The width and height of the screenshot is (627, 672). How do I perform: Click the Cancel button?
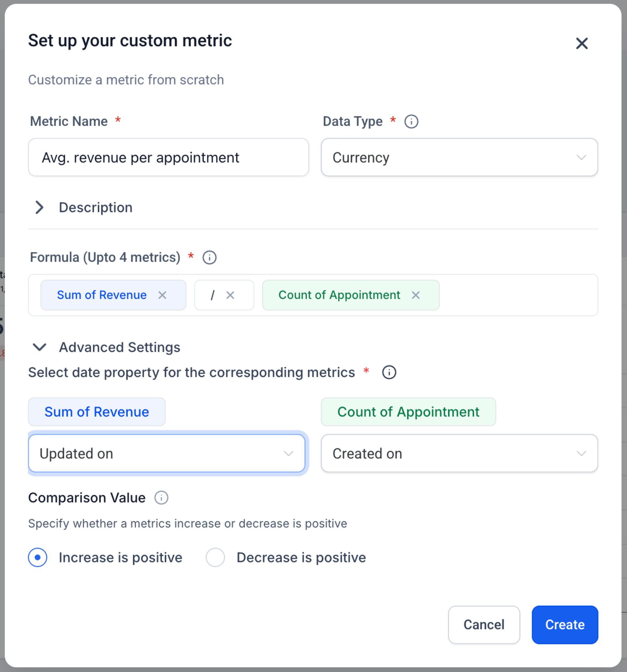pos(484,625)
